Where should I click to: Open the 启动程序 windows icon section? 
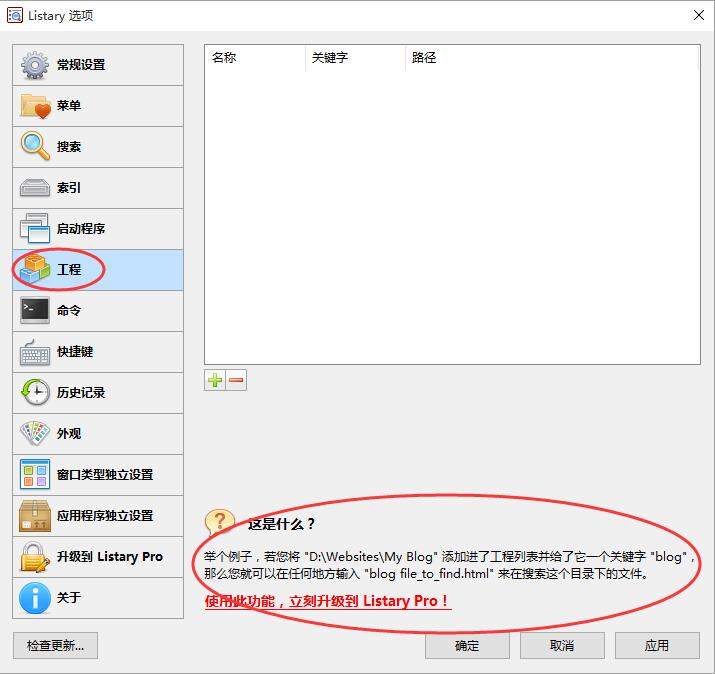[35, 228]
